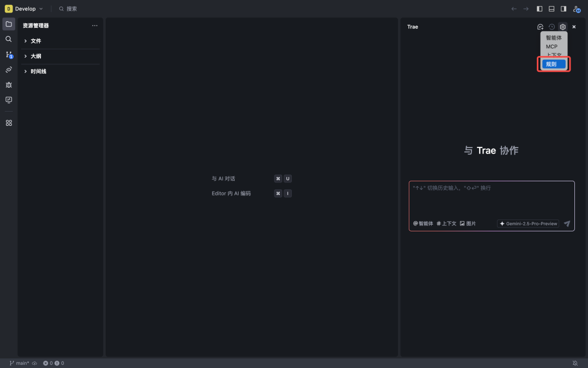
Task: Expand the 文件 section
Action: click(35, 41)
